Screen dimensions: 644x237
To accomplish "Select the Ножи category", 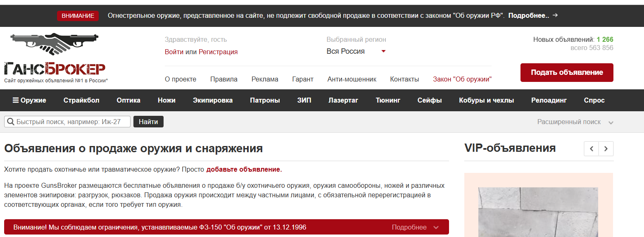I will pyautogui.click(x=166, y=100).
